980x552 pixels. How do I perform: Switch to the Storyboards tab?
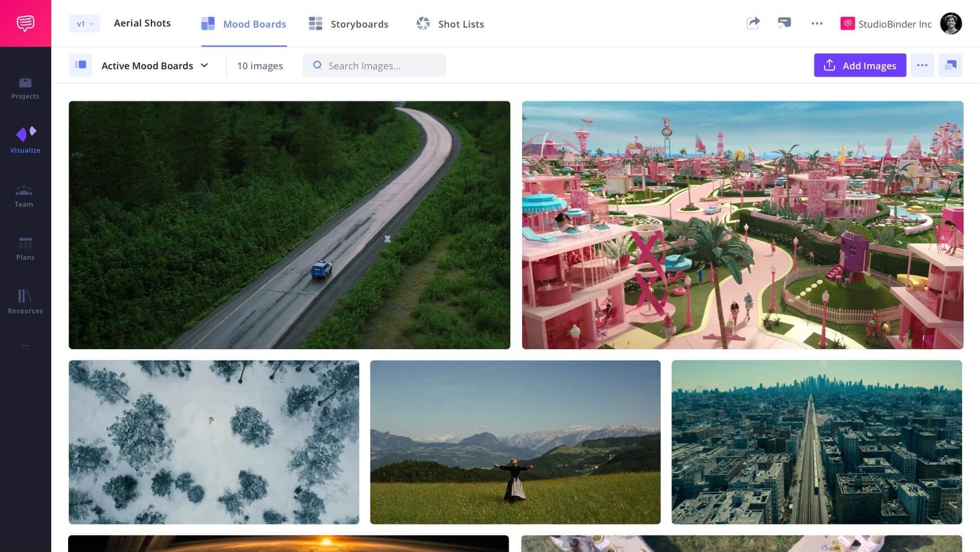click(x=349, y=24)
